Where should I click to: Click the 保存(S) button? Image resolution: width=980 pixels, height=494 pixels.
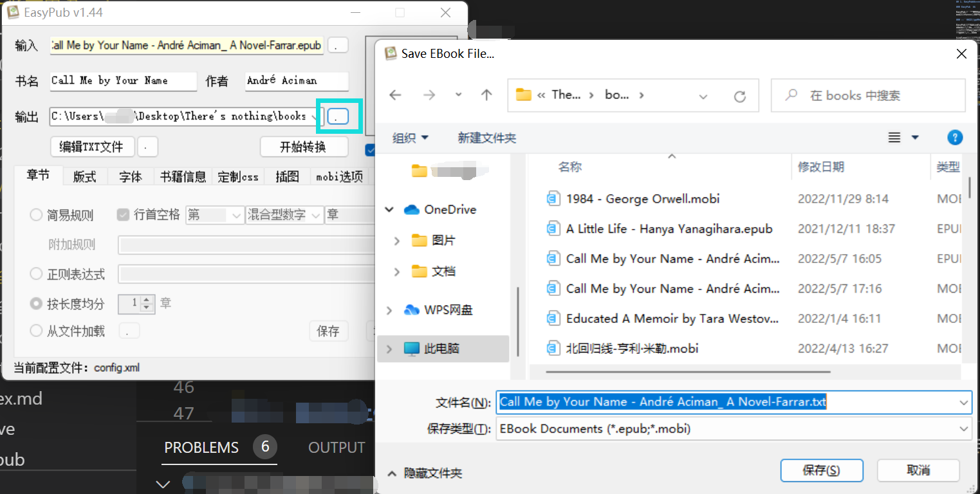click(x=821, y=470)
